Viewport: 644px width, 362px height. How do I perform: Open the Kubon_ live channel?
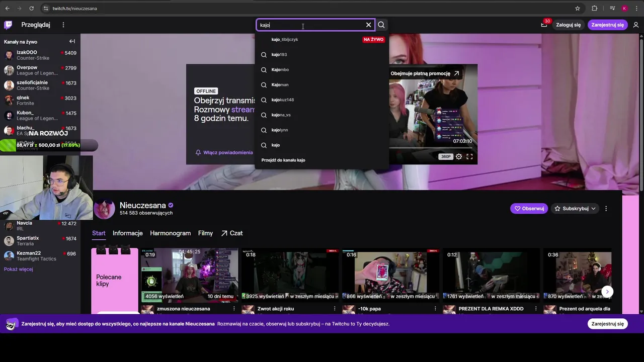tap(40, 115)
